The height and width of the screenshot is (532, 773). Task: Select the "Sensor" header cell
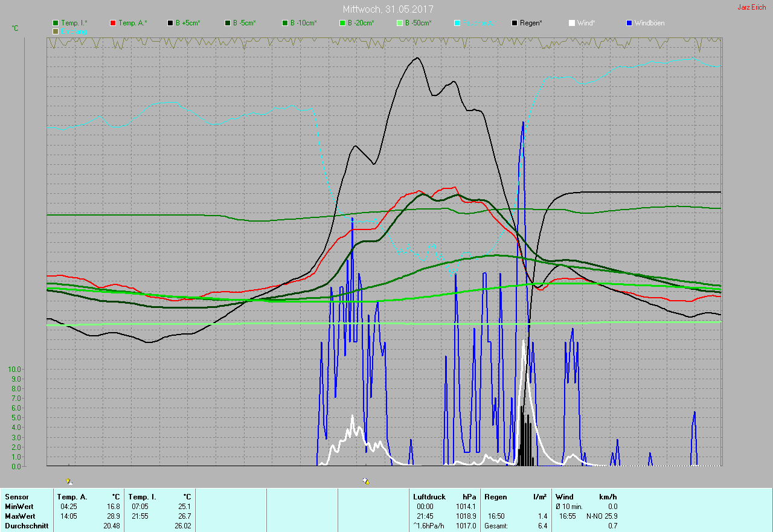click(x=16, y=497)
